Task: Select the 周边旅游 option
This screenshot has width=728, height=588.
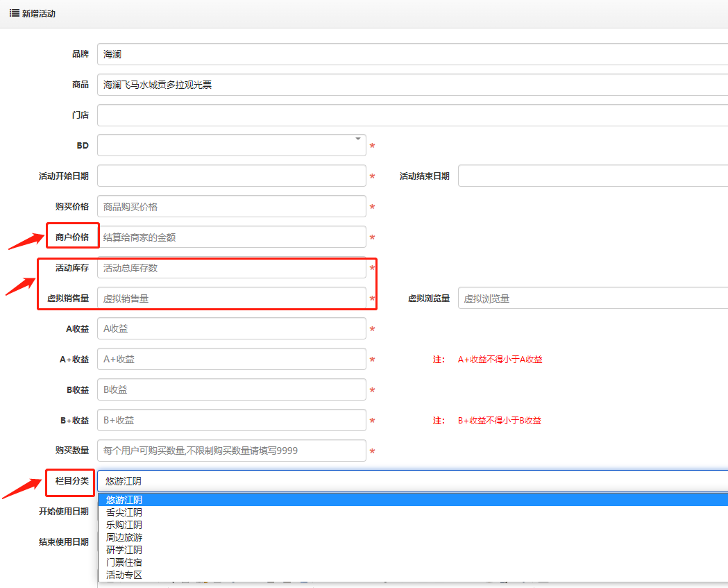Action: tap(124, 537)
